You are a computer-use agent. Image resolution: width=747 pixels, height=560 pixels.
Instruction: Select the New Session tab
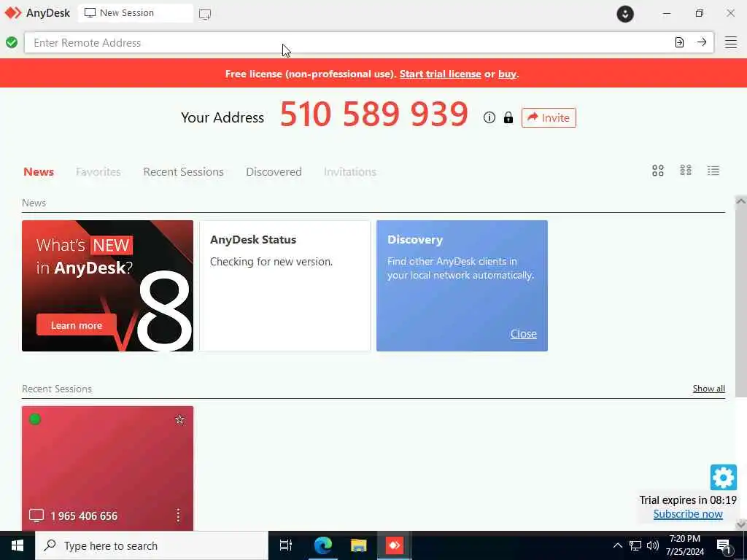point(135,13)
